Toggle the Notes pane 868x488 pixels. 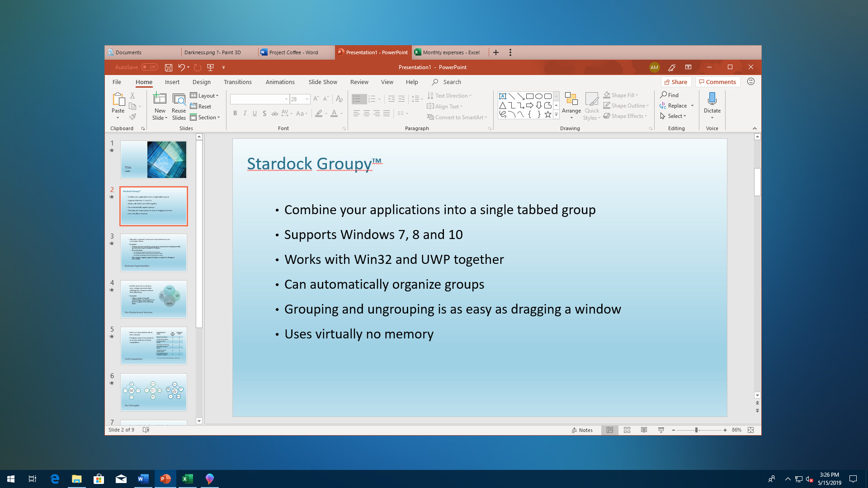tap(583, 430)
